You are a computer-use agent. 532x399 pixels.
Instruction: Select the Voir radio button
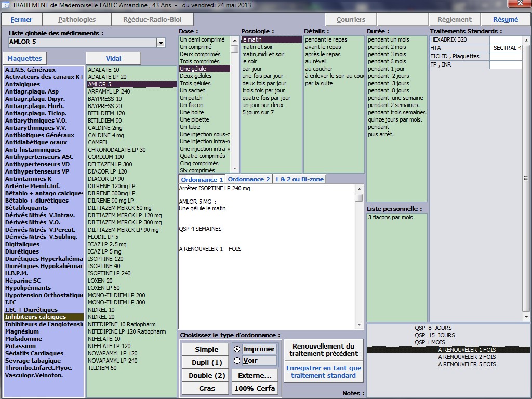[237, 361]
